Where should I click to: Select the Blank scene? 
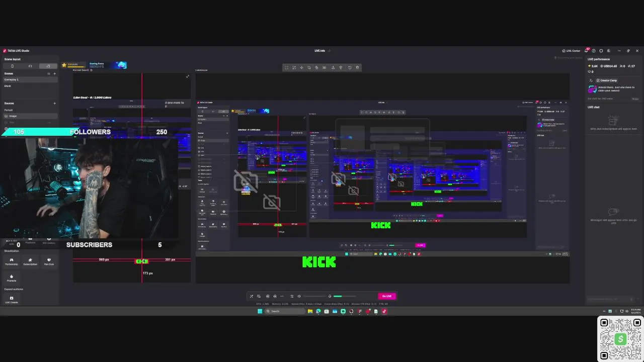tap(30, 86)
